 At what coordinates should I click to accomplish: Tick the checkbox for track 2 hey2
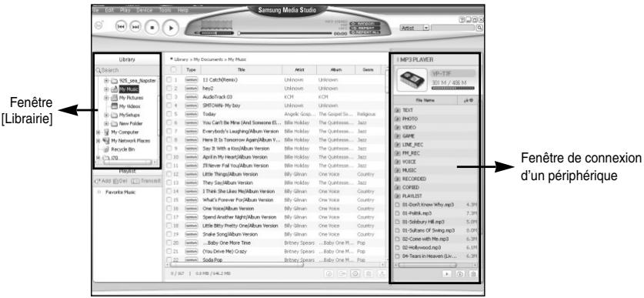(x=169, y=89)
